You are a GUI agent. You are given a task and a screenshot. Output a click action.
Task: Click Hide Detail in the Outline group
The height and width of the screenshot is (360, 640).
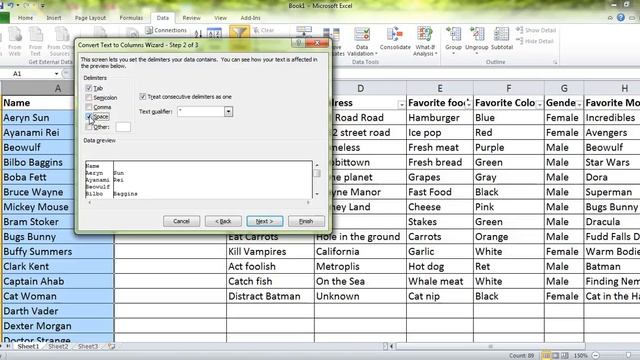535,41
